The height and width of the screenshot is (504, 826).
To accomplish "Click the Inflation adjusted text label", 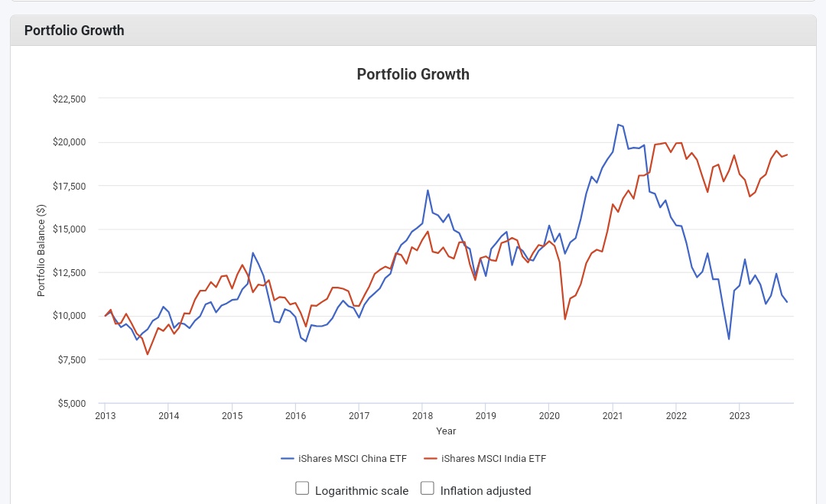I will point(486,491).
